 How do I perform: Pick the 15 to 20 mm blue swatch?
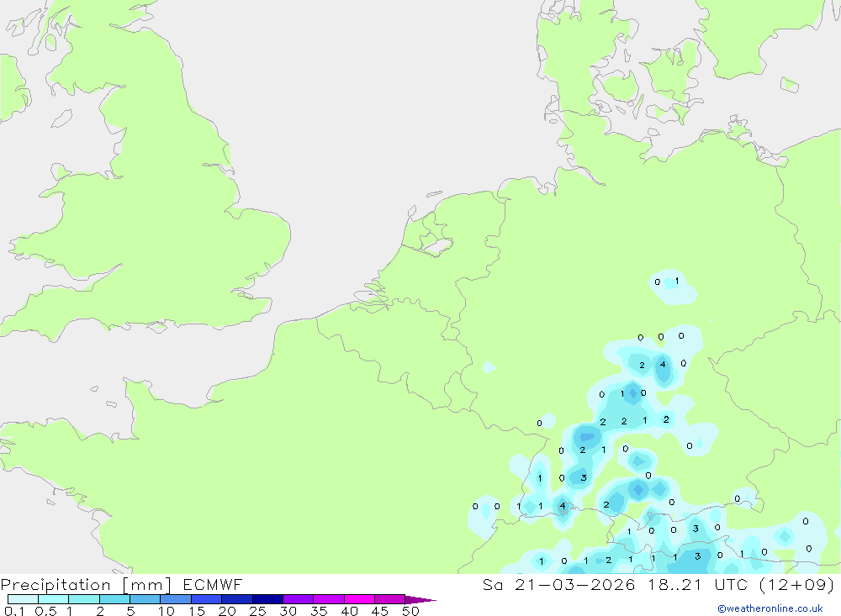(x=207, y=599)
